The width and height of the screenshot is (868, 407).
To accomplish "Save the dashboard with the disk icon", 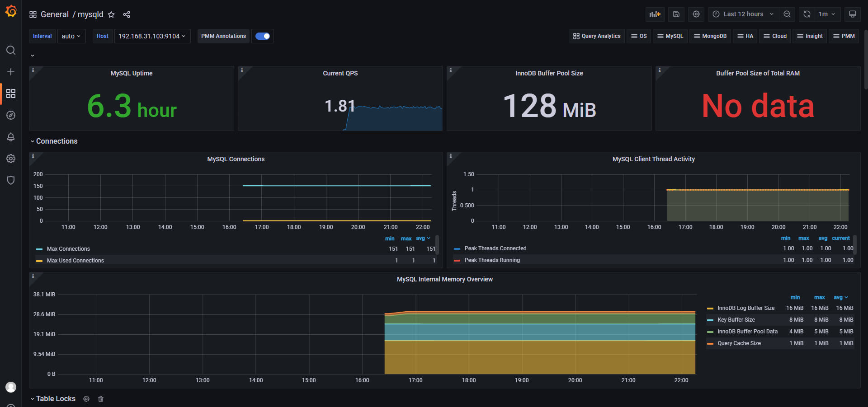I will [x=676, y=14].
